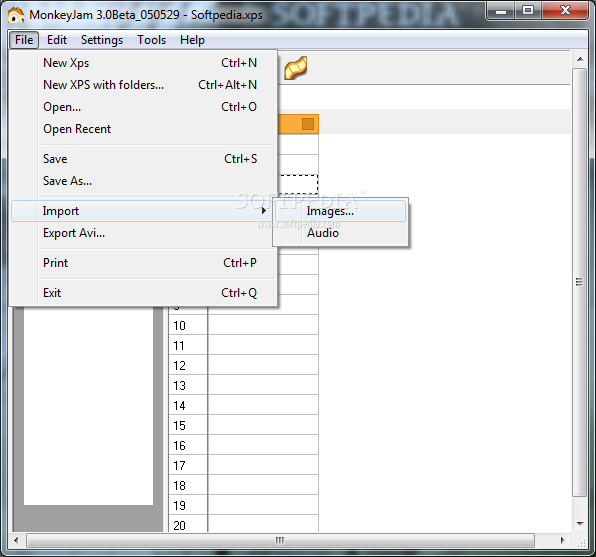The image size is (596, 557).
Task: Select frame row number 16
Action: click(x=188, y=446)
